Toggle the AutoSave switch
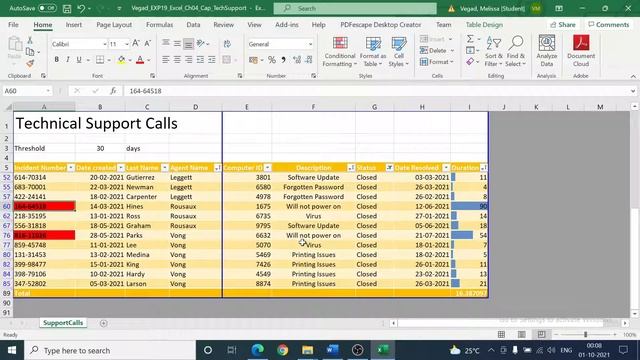Screen dimensions: 640x360 47,8
